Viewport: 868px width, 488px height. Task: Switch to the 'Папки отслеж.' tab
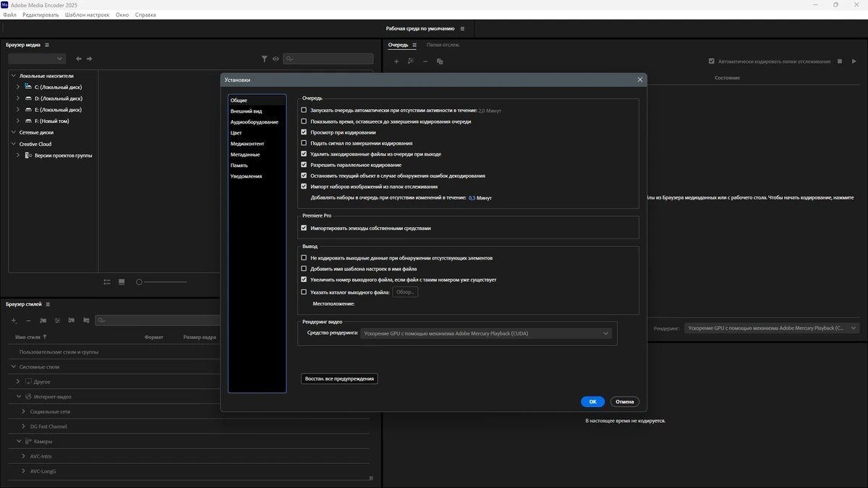point(443,45)
